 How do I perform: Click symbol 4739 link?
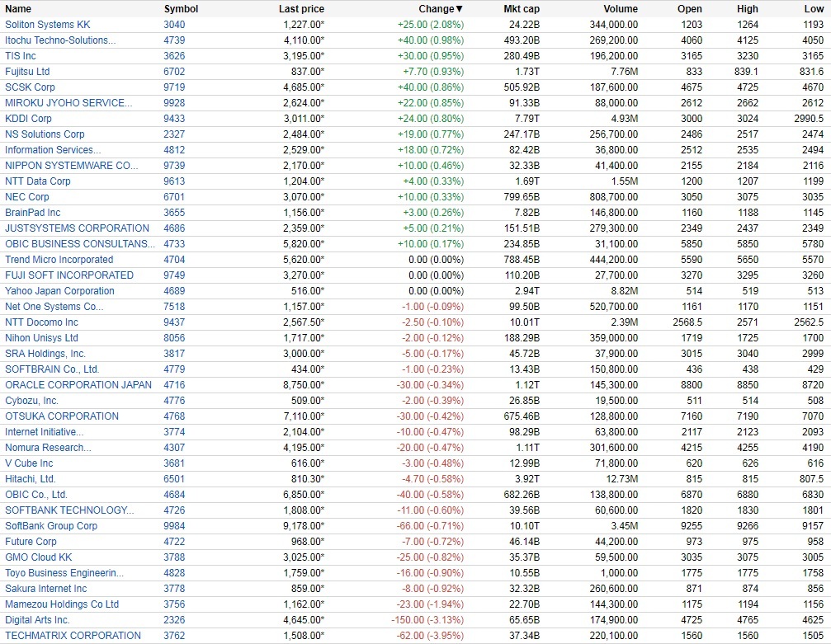point(174,40)
